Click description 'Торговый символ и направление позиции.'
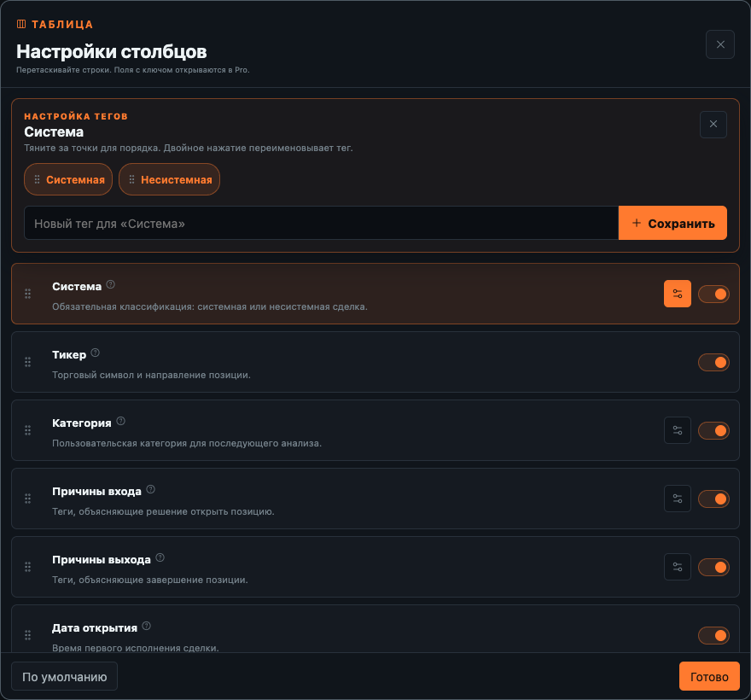 click(x=151, y=375)
